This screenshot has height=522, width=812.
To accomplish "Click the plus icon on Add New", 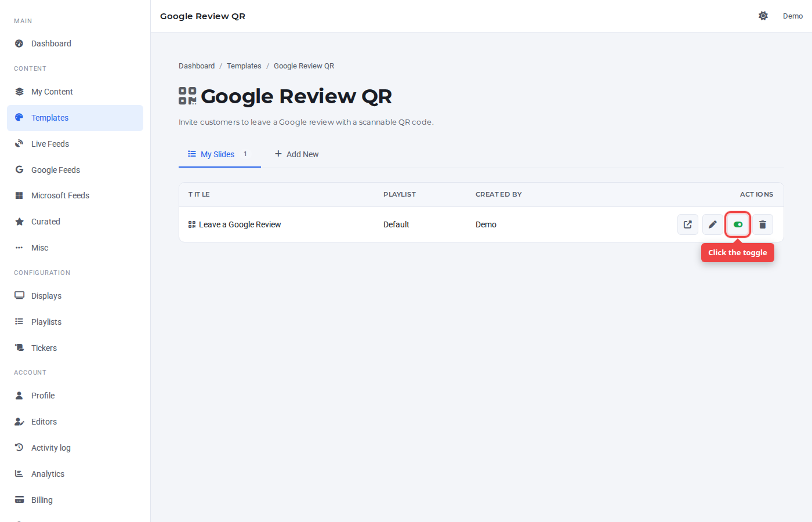I will point(278,154).
